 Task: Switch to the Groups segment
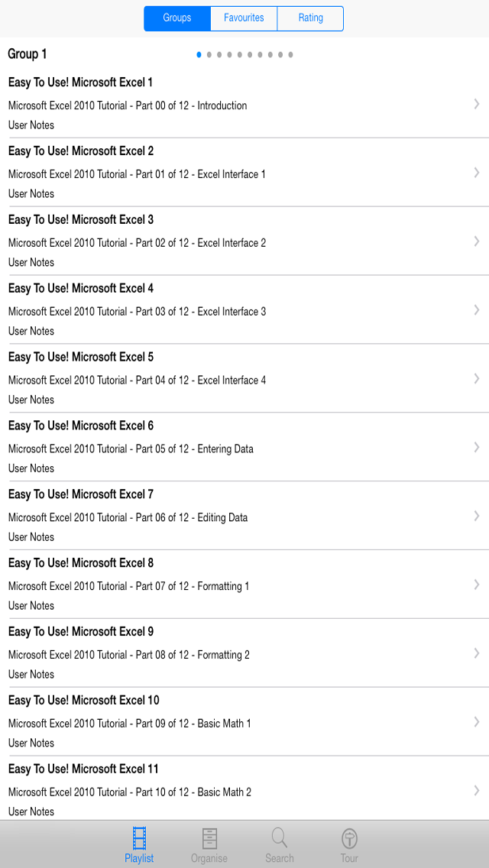pos(177,18)
